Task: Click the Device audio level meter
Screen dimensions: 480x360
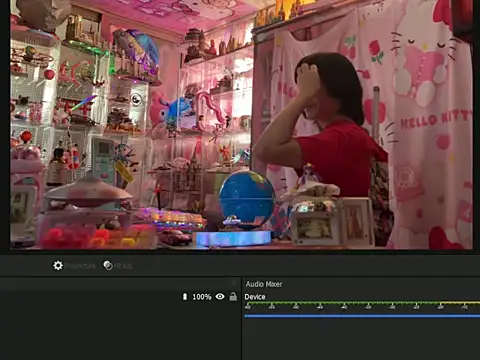Action: [x=362, y=305]
